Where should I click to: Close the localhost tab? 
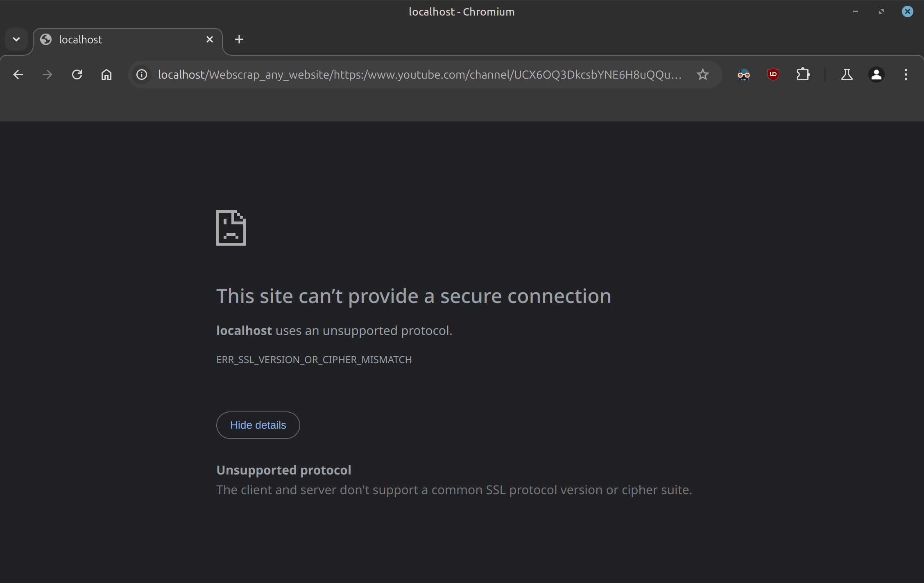pos(210,39)
